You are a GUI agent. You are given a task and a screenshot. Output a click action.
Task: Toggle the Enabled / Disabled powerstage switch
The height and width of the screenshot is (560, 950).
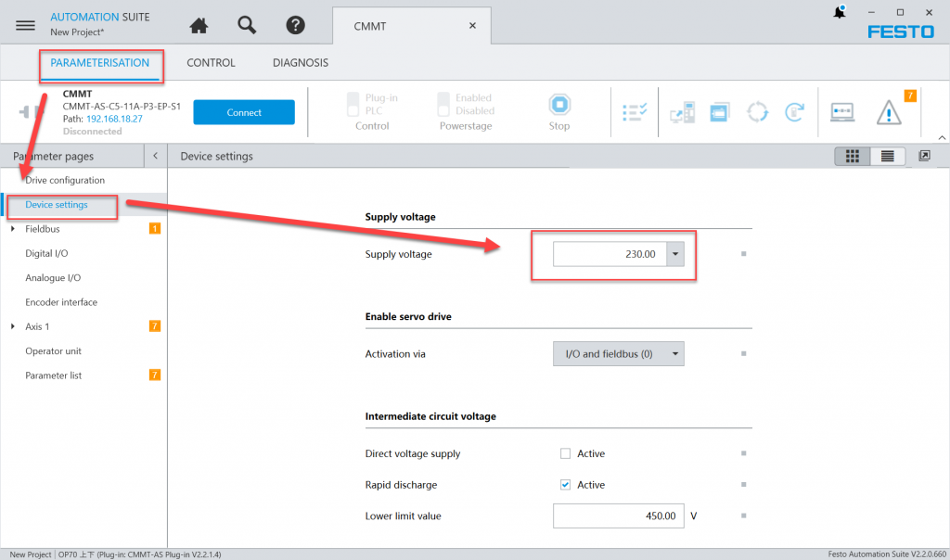point(443,104)
